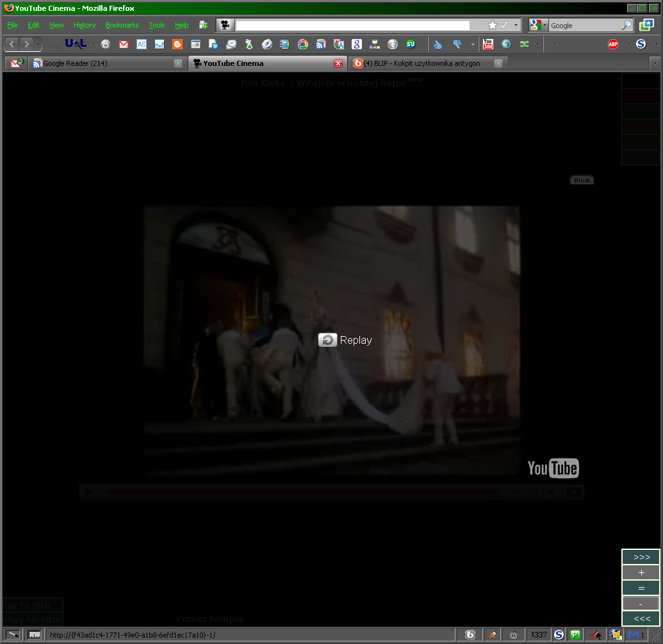The image size is (663, 644).
Task: Click the StumbleUpon thumbs-down button
Action: coord(457,44)
